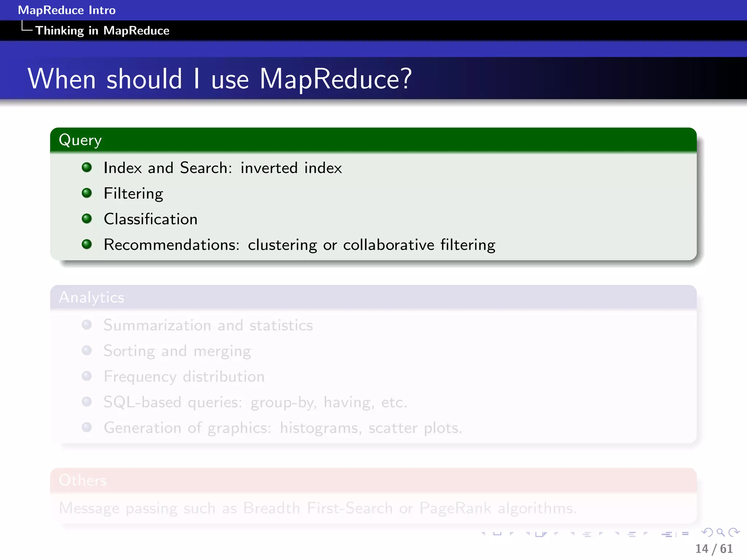Screen dimensions: 747x560
Task: Go to the next frame using frame-right arrow
Action: coord(556,533)
